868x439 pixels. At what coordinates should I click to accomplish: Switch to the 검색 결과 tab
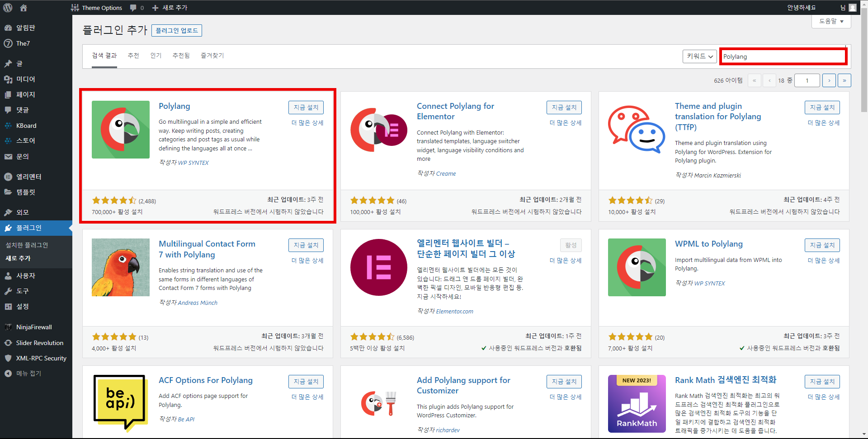coord(104,56)
